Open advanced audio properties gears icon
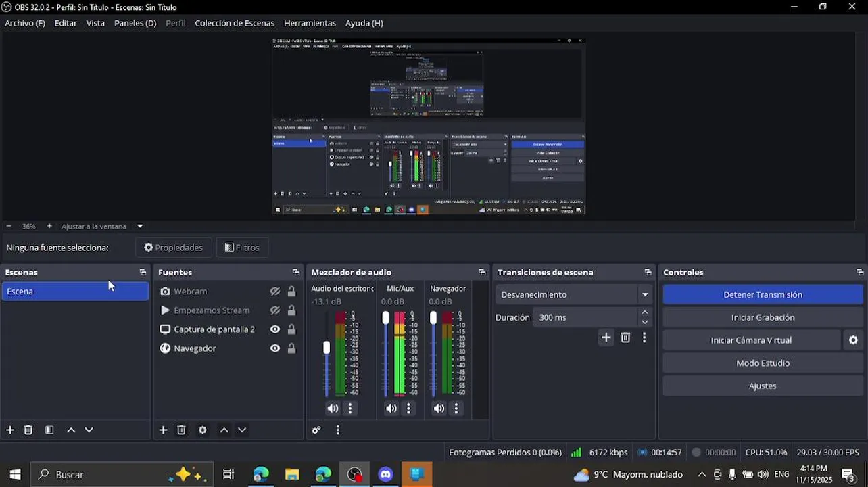 316,430
